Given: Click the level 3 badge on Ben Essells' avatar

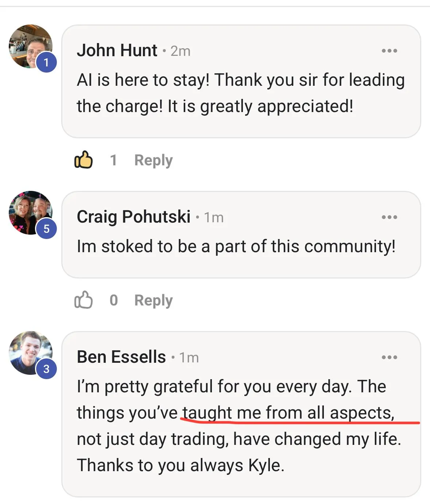Looking at the screenshot, I should pos(46,369).
